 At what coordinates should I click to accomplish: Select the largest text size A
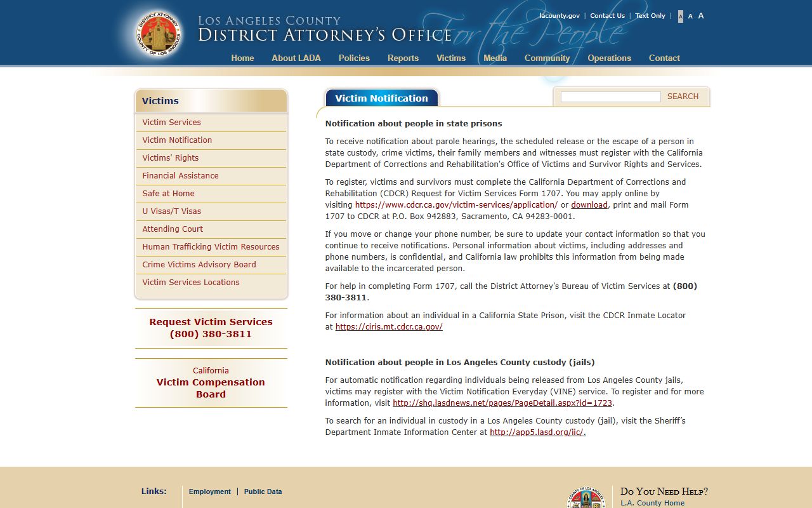click(701, 16)
